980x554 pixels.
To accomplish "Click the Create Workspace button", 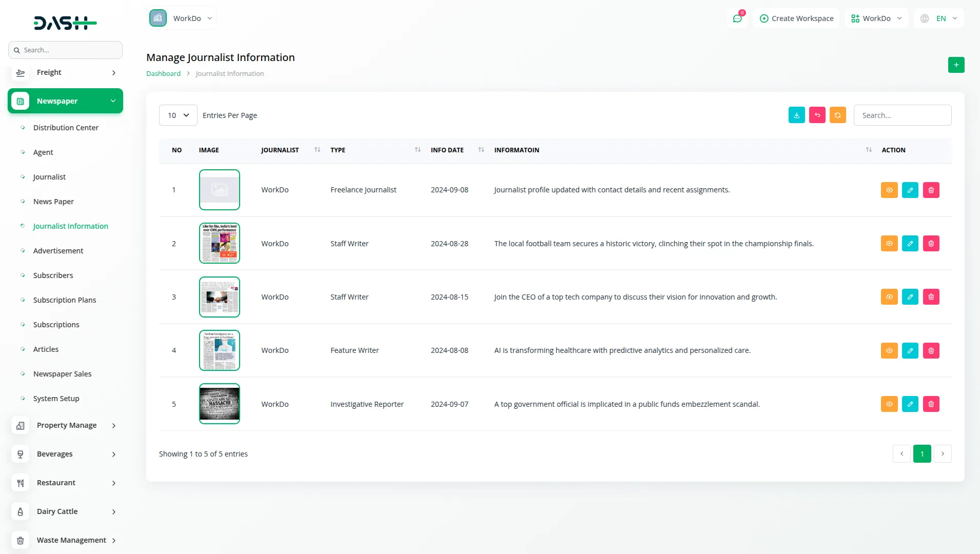I will (796, 18).
